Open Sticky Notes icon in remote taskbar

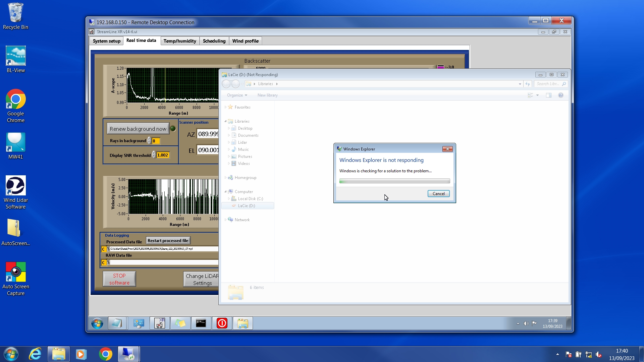[x=180, y=323]
